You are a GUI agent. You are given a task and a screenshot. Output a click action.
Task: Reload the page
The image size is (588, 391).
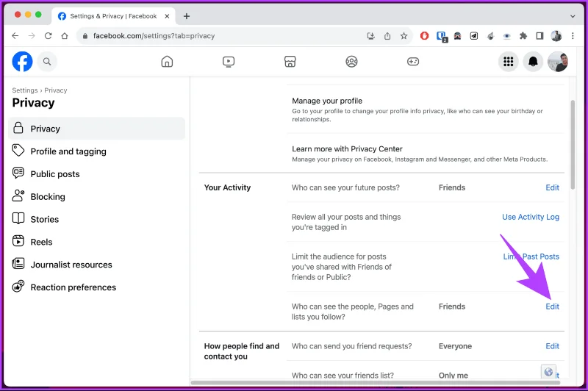point(48,36)
